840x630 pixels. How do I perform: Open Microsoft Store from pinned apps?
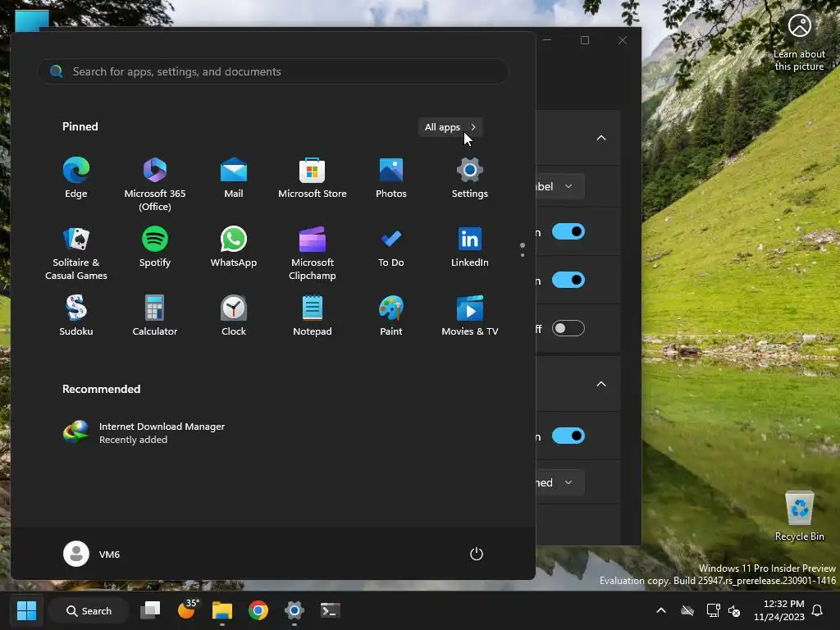(313, 178)
